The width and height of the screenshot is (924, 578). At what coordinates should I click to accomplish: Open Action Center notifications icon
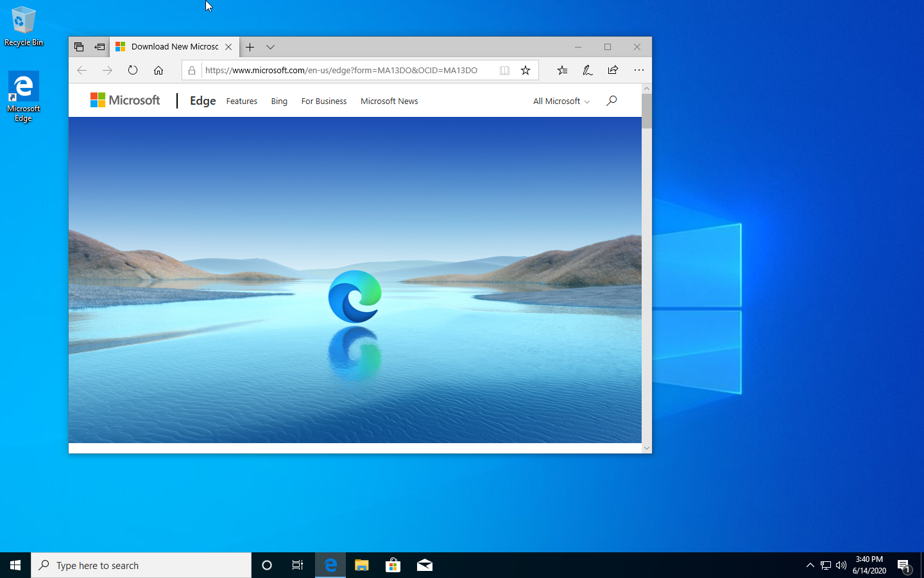(x=904, y=565)
